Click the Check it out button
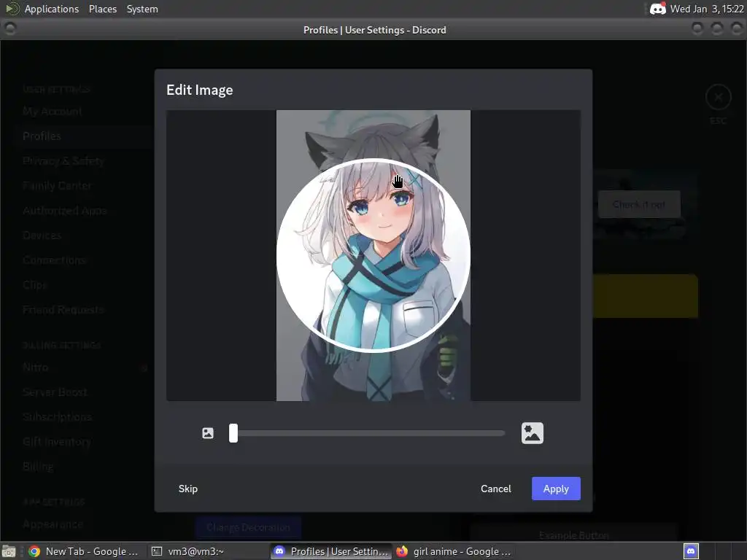 (x=639, y=205)
